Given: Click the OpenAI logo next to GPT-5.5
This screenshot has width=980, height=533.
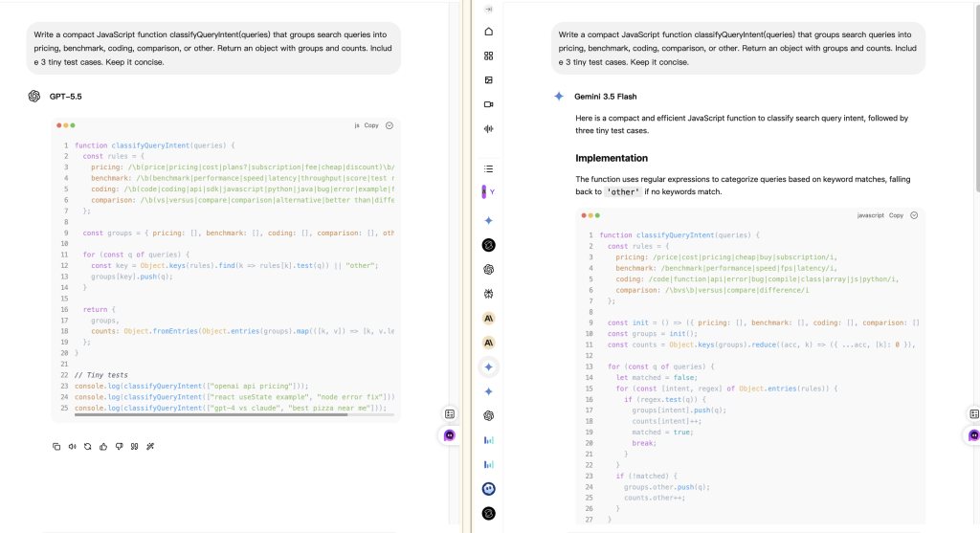Looking at the screenshot, I should pyautogui.click(x=34, y=97).
